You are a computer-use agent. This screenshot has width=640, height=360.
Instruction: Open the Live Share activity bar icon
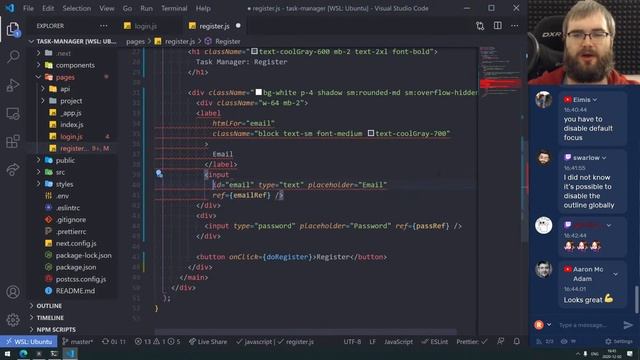[13, 169]
